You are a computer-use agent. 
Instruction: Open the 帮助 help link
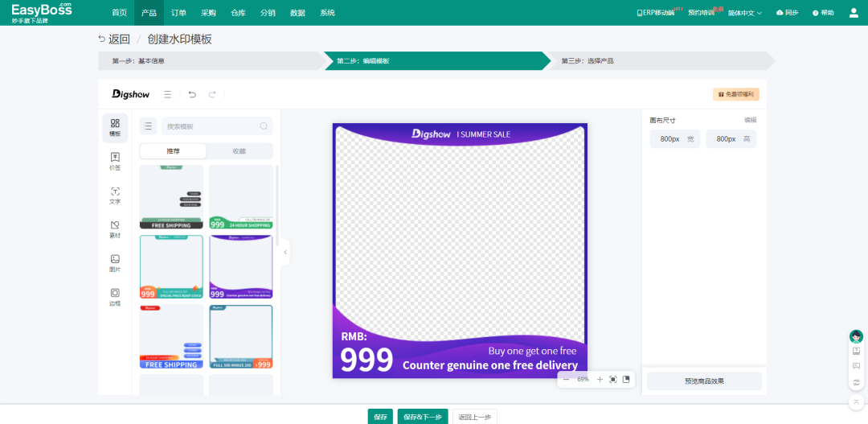click(823, 13)
